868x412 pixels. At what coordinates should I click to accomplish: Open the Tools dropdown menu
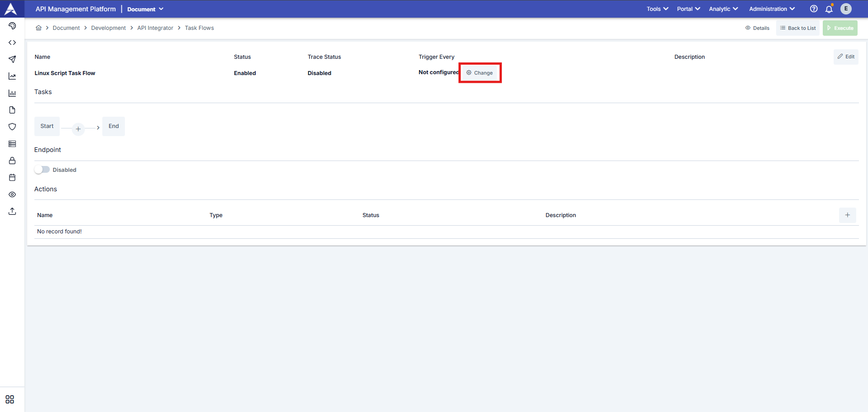pyautogui.click(x=657, y=9)
